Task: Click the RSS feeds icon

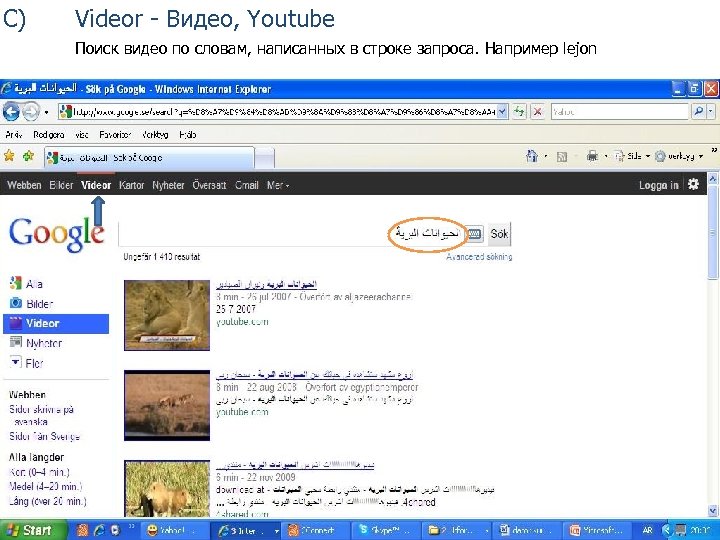Action: [x=562, y=157]
